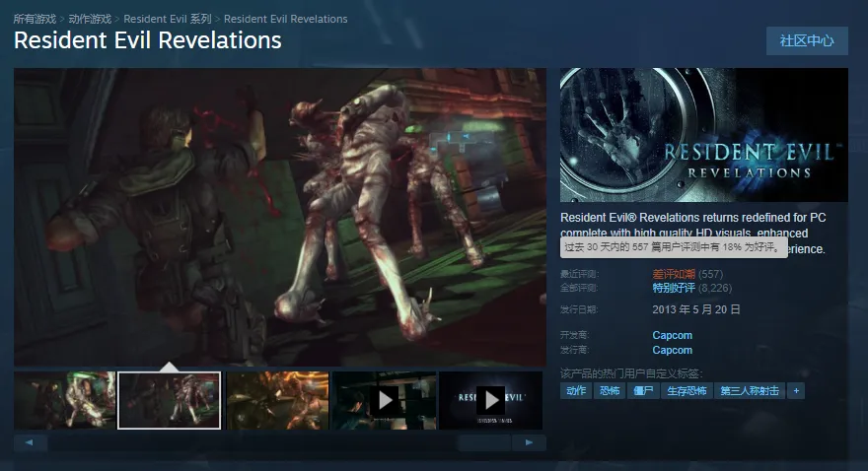Viewport: 868px width, 471px height.
Task: Click the 该产品的热门用户自定义标签 label
Action: pos(631,373)
